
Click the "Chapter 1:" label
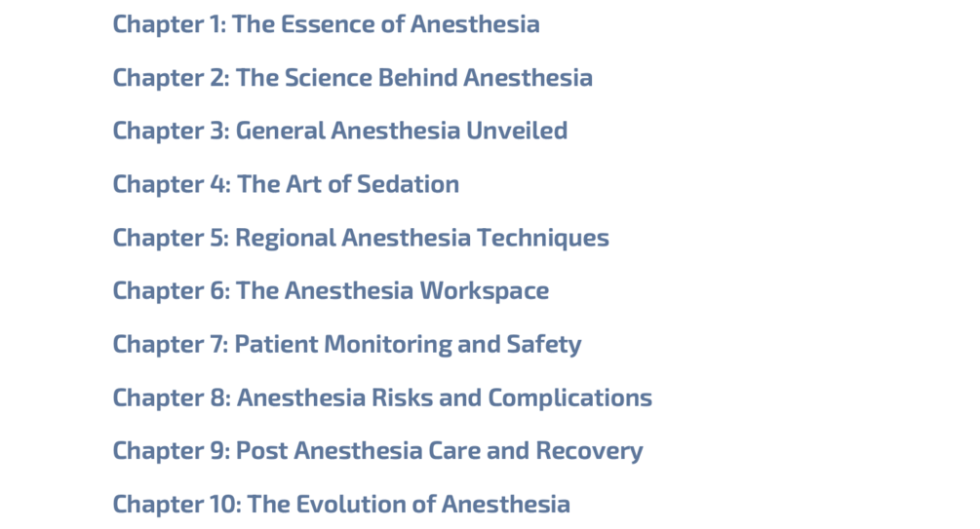pyautogui.click(x=169, y=24)
